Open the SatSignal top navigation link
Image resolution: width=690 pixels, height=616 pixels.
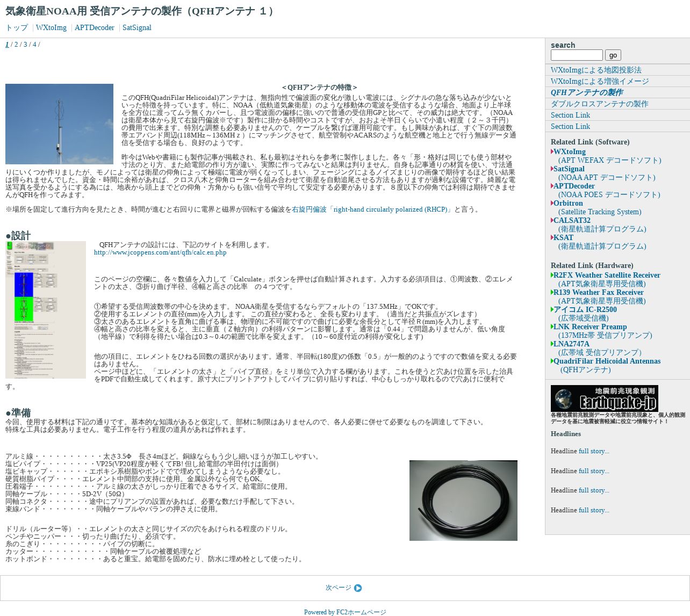(x=137, y=28)
